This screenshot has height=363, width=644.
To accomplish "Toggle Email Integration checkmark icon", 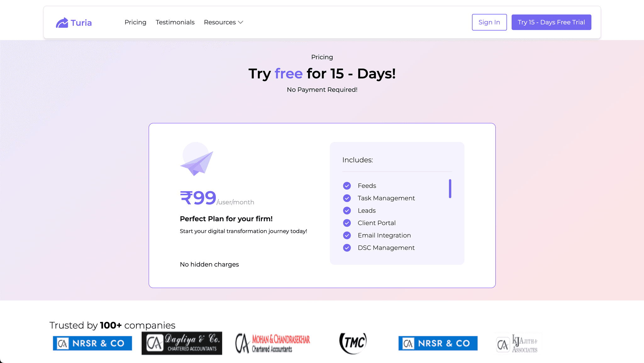I will point(347,235).
